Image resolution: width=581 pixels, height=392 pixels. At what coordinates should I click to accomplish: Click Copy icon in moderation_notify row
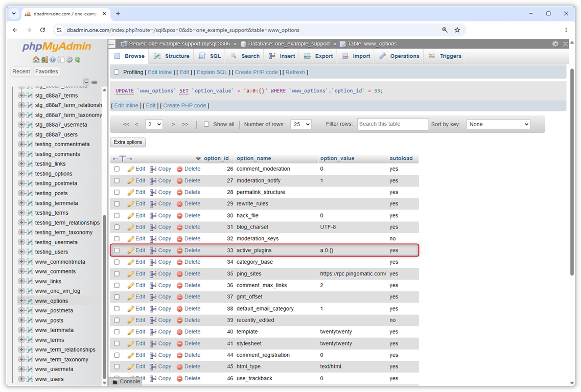pyautogui.click(x=153, y=181)
